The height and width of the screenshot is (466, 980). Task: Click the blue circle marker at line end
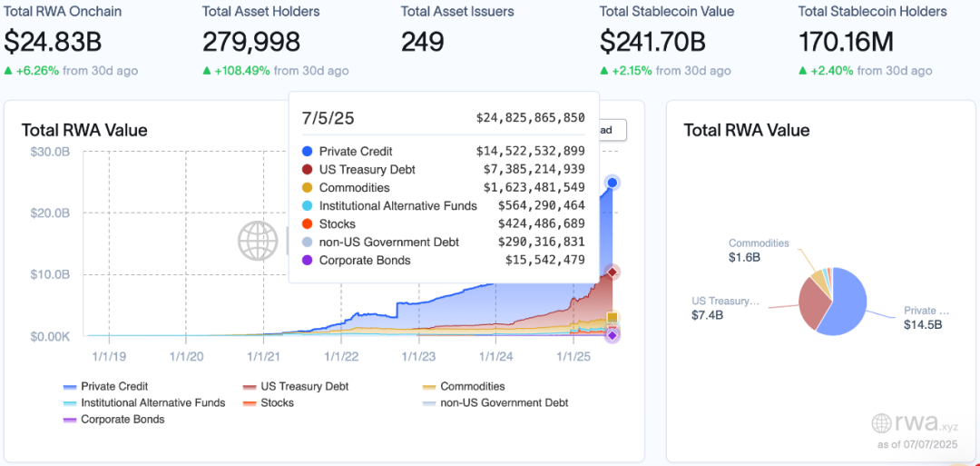point(612,183)
